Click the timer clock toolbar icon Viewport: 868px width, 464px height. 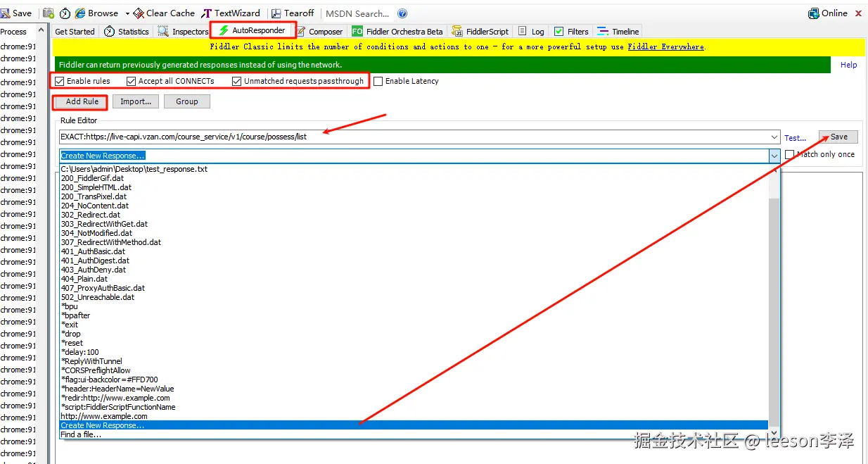[x=65, y=13]
